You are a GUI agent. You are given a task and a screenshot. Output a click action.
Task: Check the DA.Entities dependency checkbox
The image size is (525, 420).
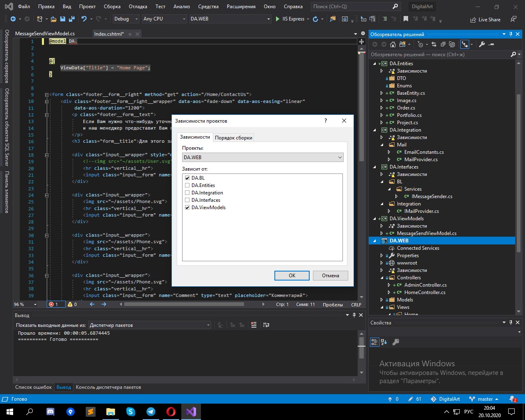pyautogui.click(x=187, y=185)
